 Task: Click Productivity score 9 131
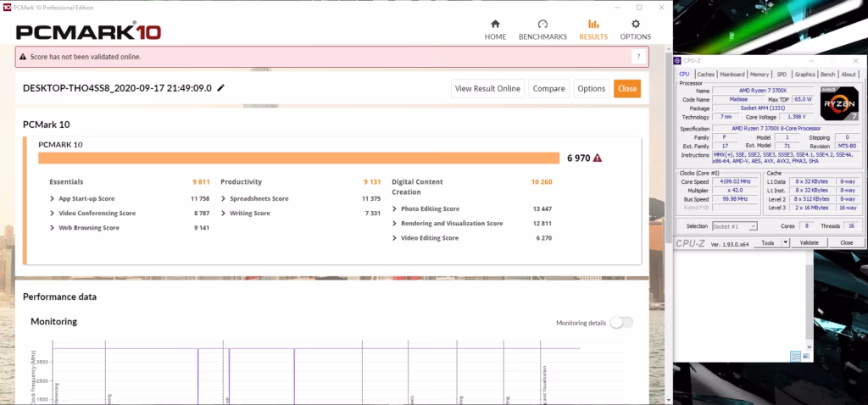372,181
